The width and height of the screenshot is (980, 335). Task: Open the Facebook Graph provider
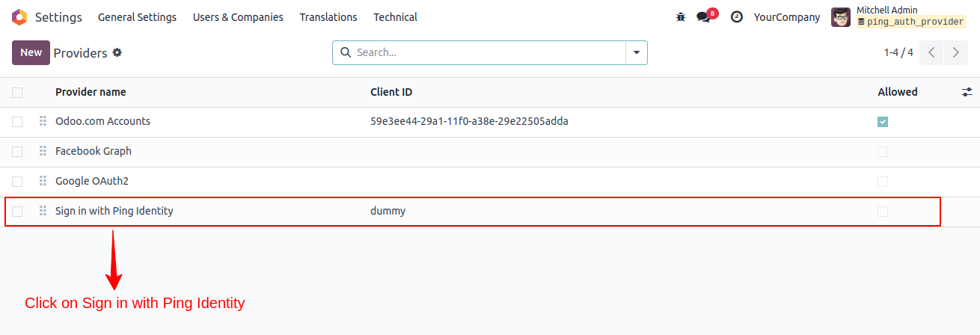[94, 151]
